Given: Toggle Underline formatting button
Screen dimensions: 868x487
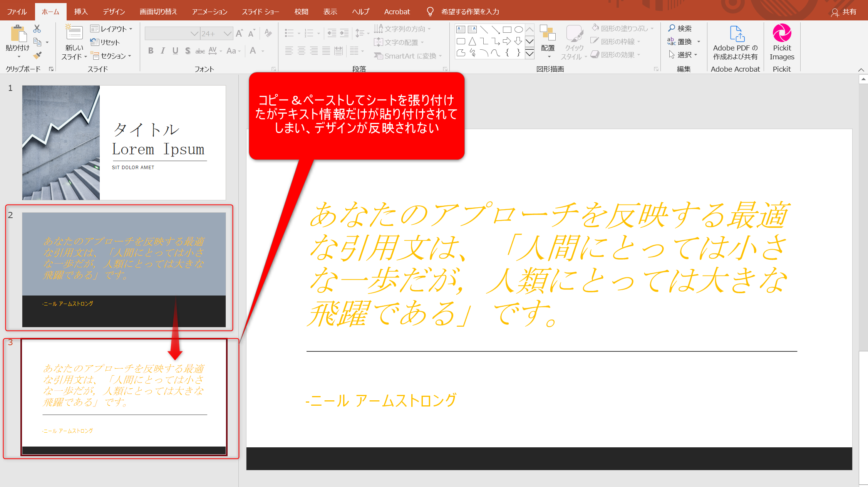Looking at the screenshot, I should tap(175, 51).
